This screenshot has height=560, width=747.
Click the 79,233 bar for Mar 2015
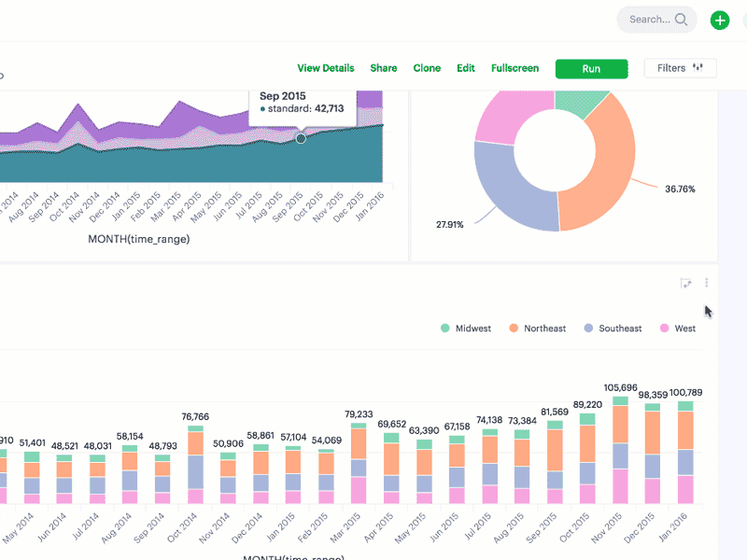(359, 463)
